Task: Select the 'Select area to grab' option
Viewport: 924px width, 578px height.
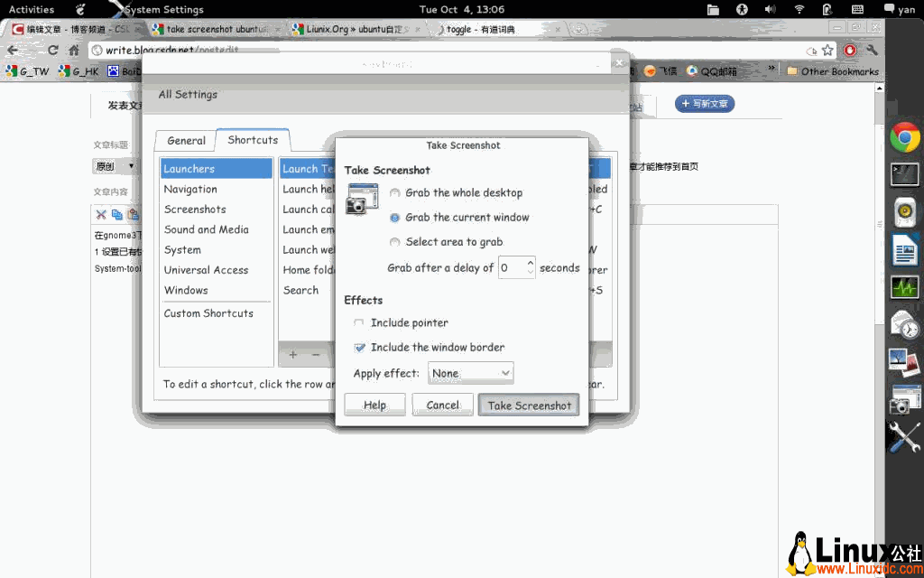Action: click(x=395, y=242)
